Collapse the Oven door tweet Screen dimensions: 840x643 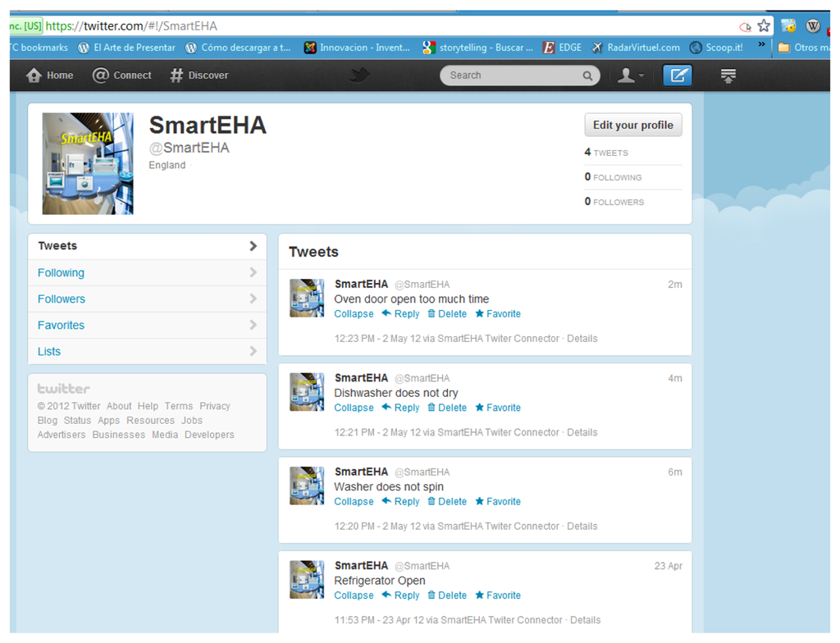click(354, 314)
